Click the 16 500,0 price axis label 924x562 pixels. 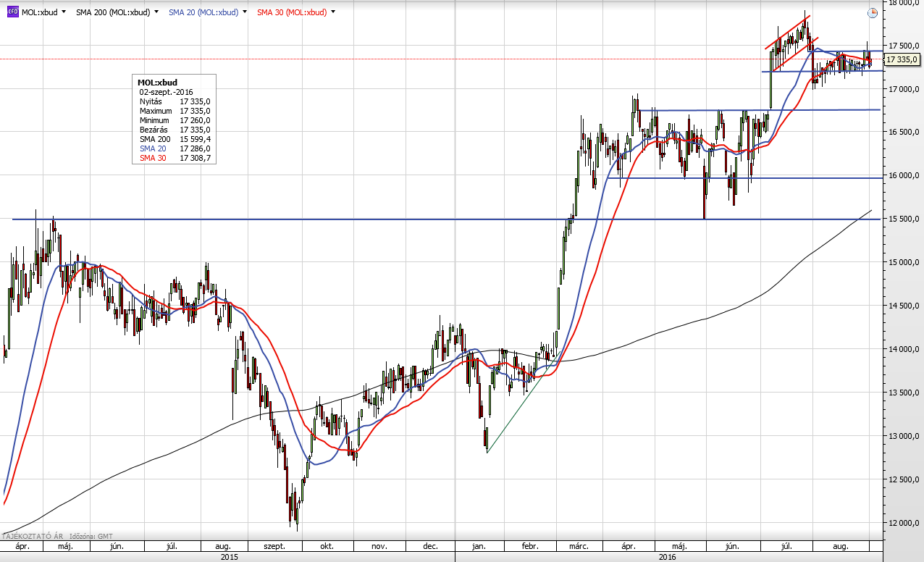[904, 132]
